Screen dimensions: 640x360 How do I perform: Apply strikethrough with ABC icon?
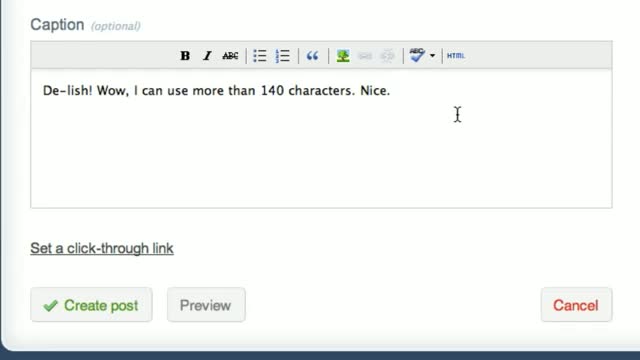point(230,56)
